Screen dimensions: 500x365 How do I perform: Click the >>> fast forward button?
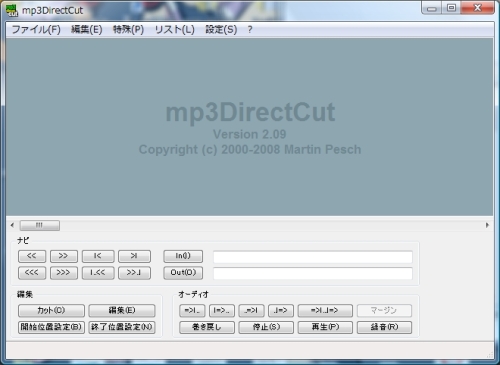pos(64,273)
